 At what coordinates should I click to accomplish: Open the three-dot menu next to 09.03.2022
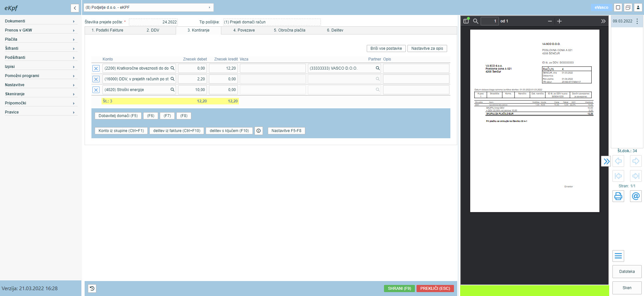pos(637,21)
